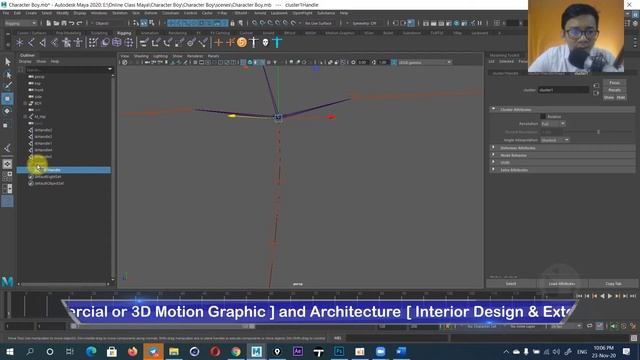This screenshot has height=360, width=640.
Task: Click the Maya home icon at bottom left
Action: [7, 281]
